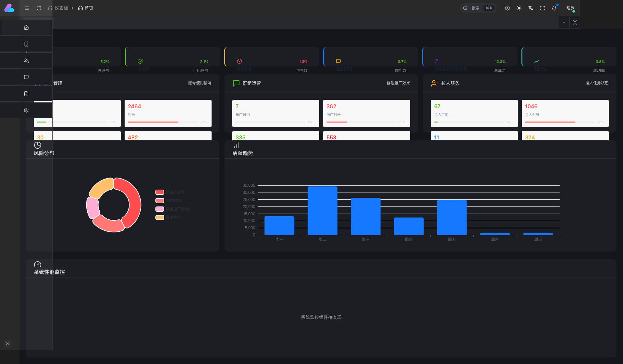Open the notifications bell

point(554,8)
